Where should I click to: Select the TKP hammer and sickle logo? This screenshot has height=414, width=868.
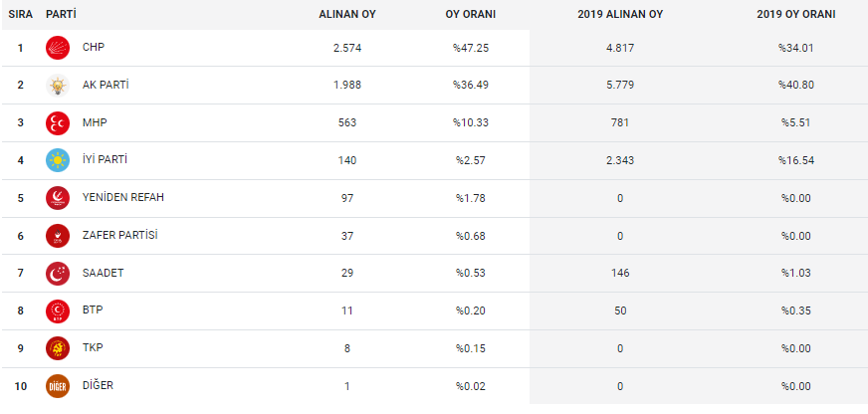point(58,348)
